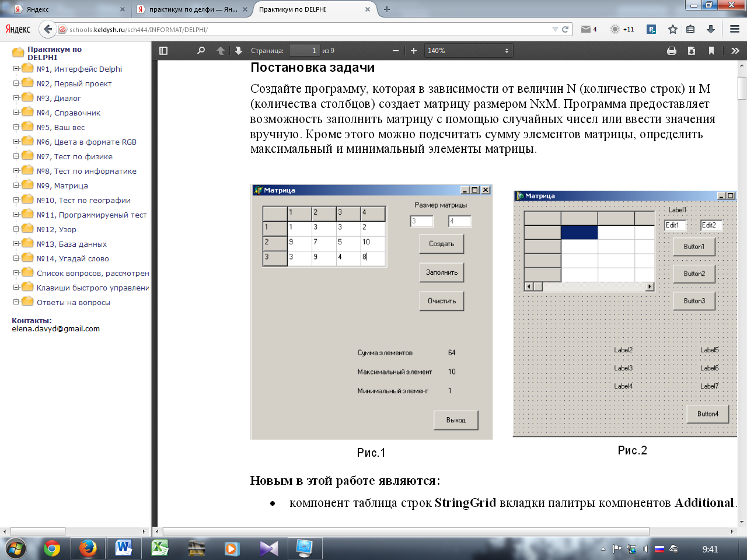Click the PDF vertical scrollbar thumb

tap(742, 88)
